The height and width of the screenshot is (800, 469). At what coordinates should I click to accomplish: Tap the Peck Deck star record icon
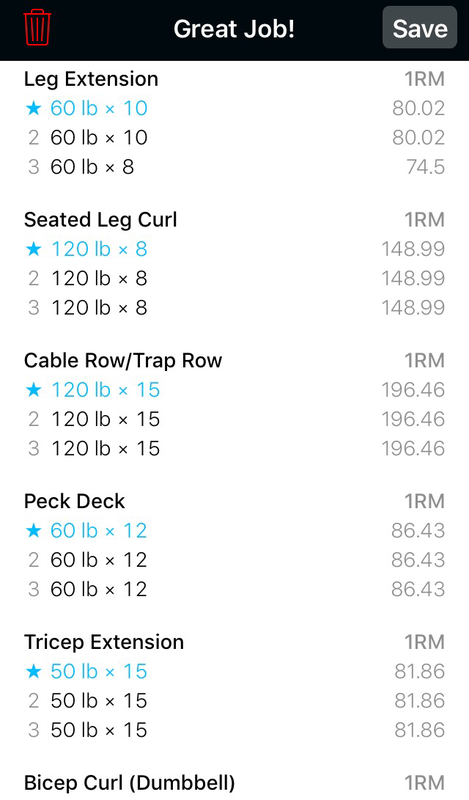pos(33,530)
